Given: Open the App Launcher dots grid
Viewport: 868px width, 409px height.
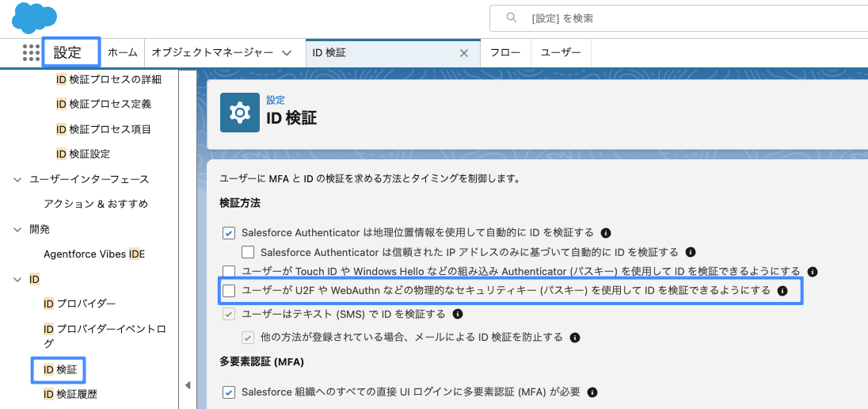Looking at the screenshot, I should [x=32, y=52].
